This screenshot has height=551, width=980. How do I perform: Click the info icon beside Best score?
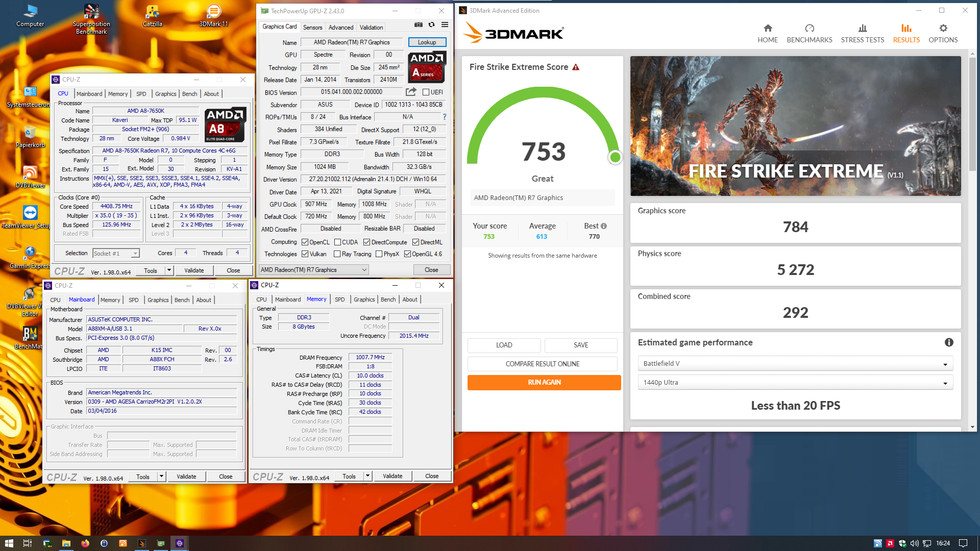click(604, 226)
